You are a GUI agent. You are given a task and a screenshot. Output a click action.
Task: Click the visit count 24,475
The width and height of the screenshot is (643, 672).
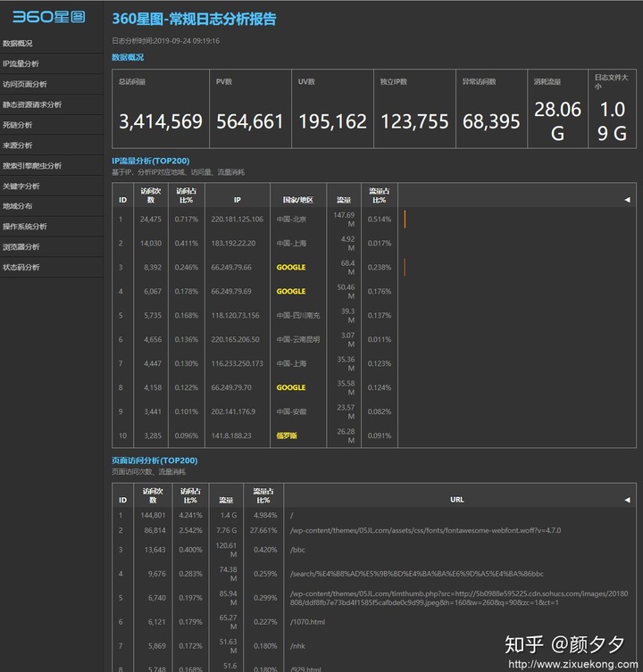click(x=151, y=219)
